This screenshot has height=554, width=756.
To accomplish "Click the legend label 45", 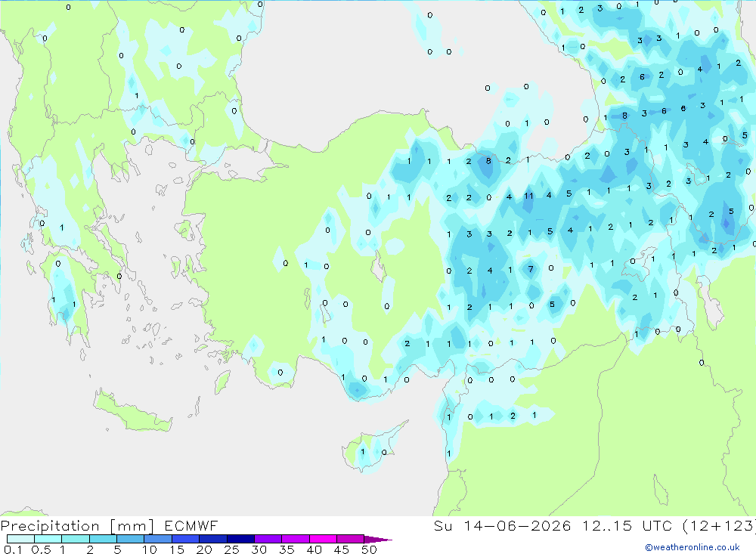I will [342, 549].
